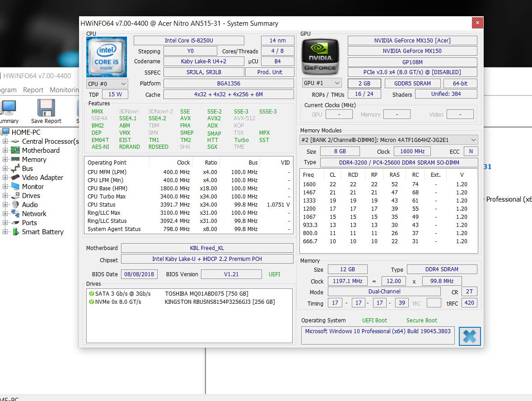
Task: Select the Smart Battery tree icon
Action: click(x=15, y=232)
